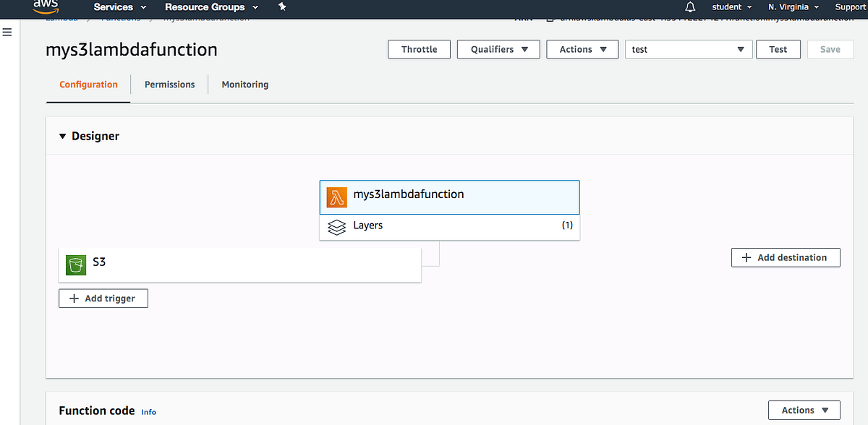Collapse the Designer section
Screen dimensions: 868x425
pos(62,136)
